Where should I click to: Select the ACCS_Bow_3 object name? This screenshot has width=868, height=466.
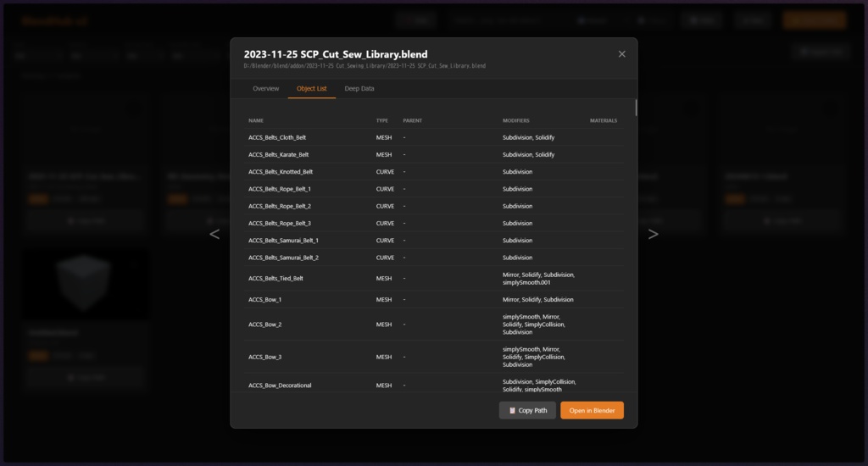click(x=264, y=357)
